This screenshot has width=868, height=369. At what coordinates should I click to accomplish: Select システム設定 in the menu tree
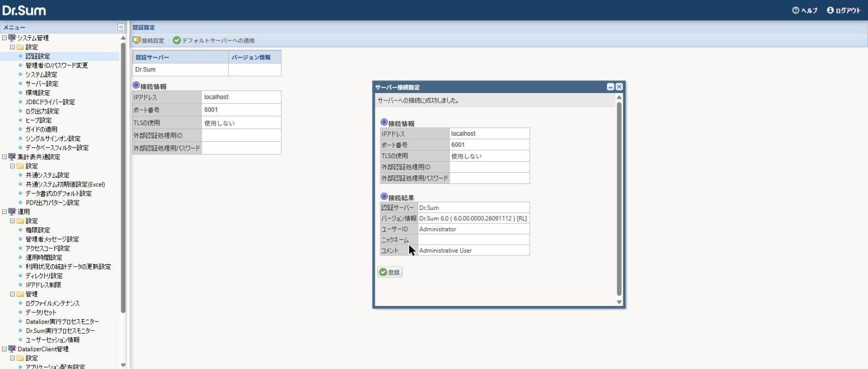tap(41, 75)
